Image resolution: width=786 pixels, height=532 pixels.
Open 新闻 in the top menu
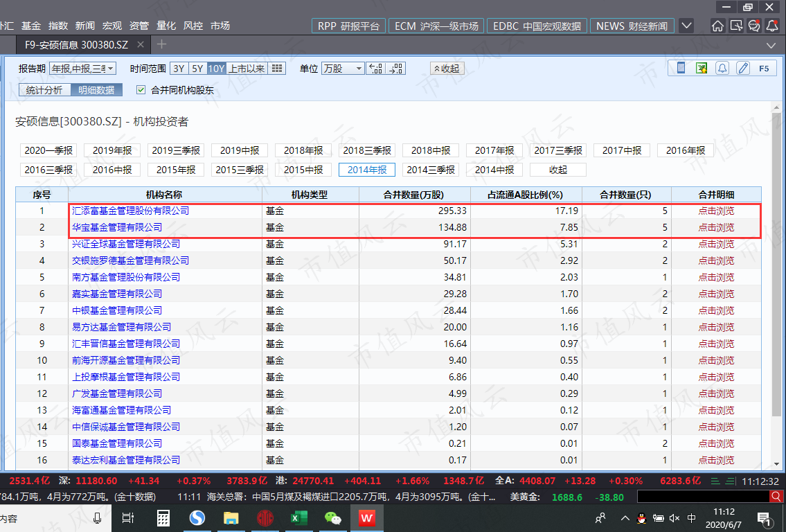[x=85, y=26]
